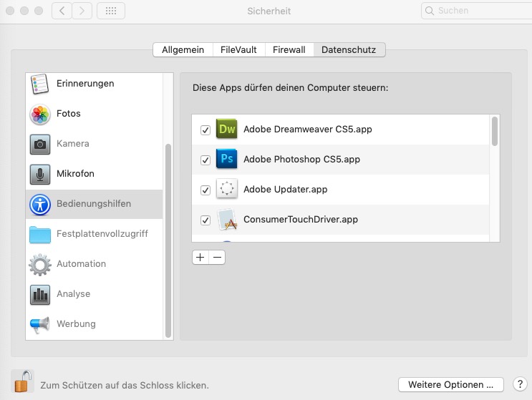Click the Suchen search field
Image resolution: width=532 pixels, height=400 pixels.
coord(476,11)
